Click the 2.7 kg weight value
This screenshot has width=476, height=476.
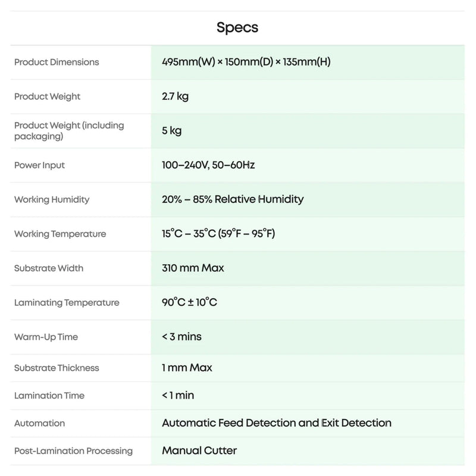coord(175,96)
